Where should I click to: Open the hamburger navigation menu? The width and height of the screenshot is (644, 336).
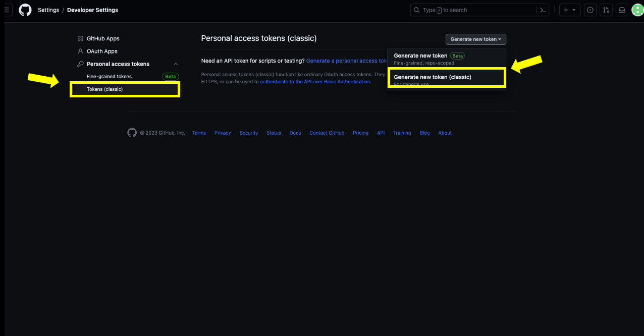point(7,10)
